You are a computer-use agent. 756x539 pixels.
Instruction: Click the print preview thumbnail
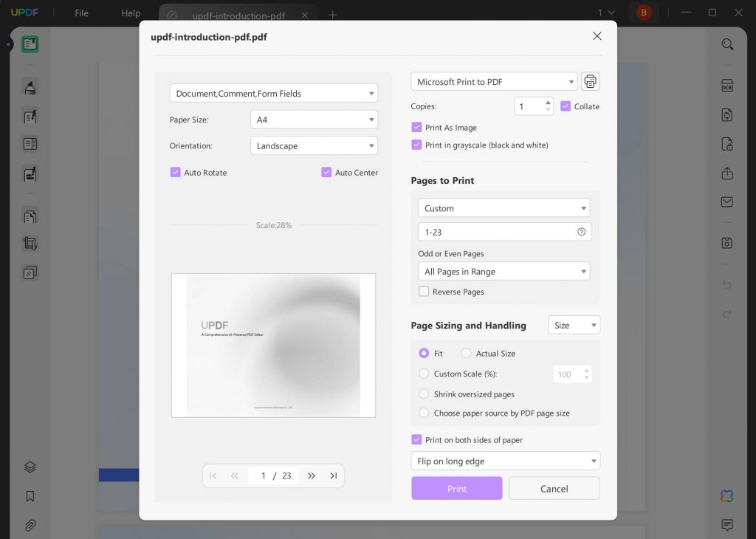click(273, 346)
